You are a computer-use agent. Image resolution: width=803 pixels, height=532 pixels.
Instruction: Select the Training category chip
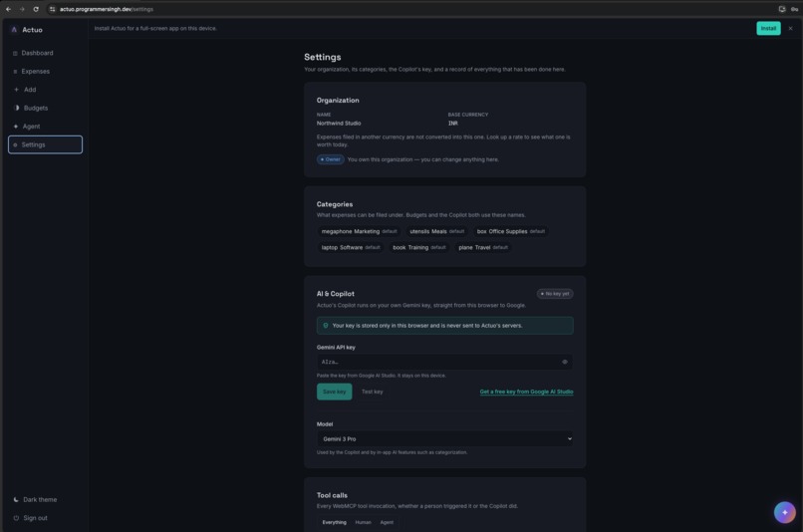click(x=418, y=247)
